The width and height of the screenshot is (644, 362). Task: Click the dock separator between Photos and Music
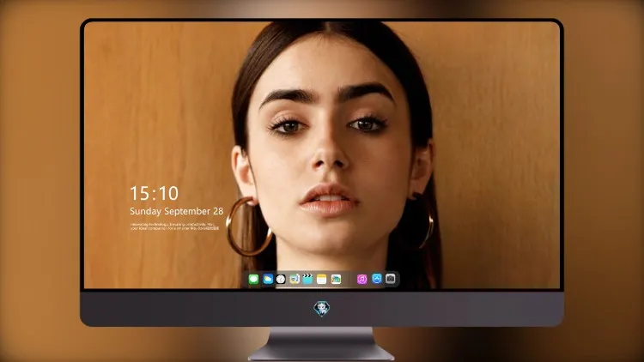pyautogui.click(x=349, y=279)
